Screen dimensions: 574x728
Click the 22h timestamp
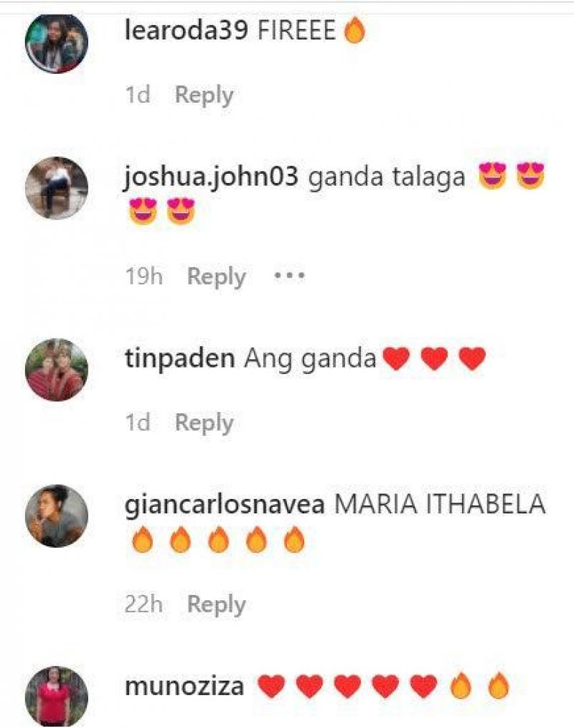143,604
